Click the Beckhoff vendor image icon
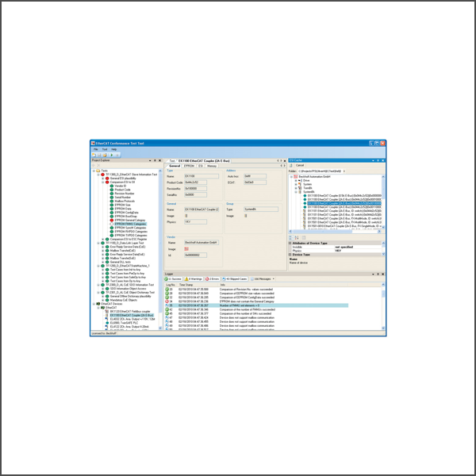476x476 pixels. coord(186,249)
